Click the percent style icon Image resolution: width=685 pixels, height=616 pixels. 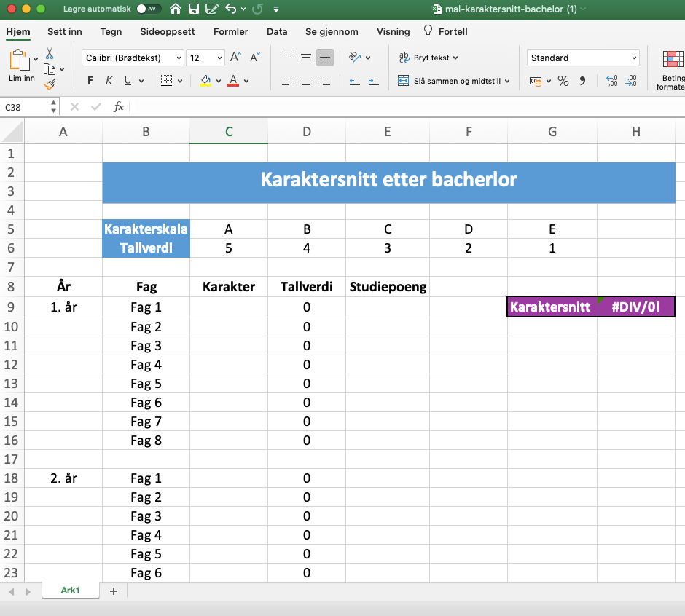coord(563,81)
